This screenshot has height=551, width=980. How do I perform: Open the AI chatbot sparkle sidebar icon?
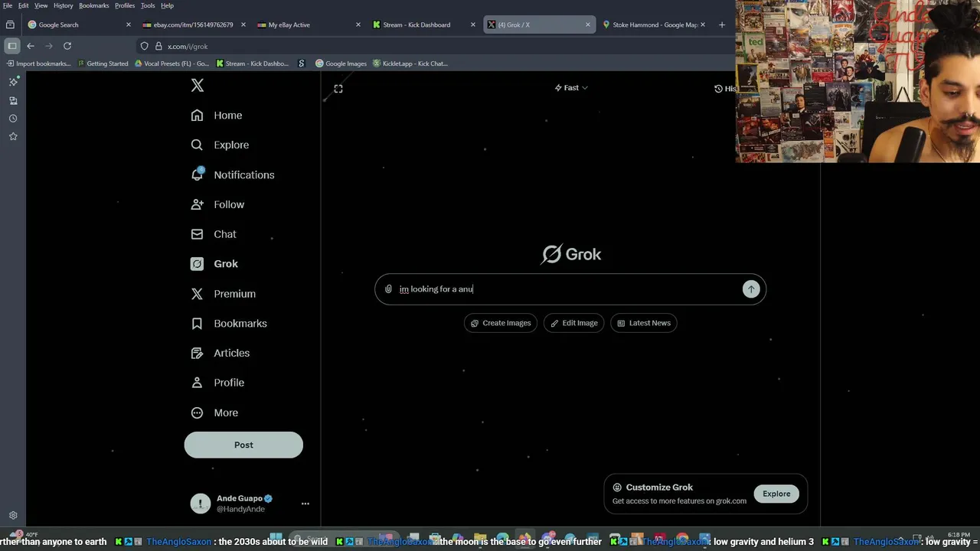click(x=13, y=82)
